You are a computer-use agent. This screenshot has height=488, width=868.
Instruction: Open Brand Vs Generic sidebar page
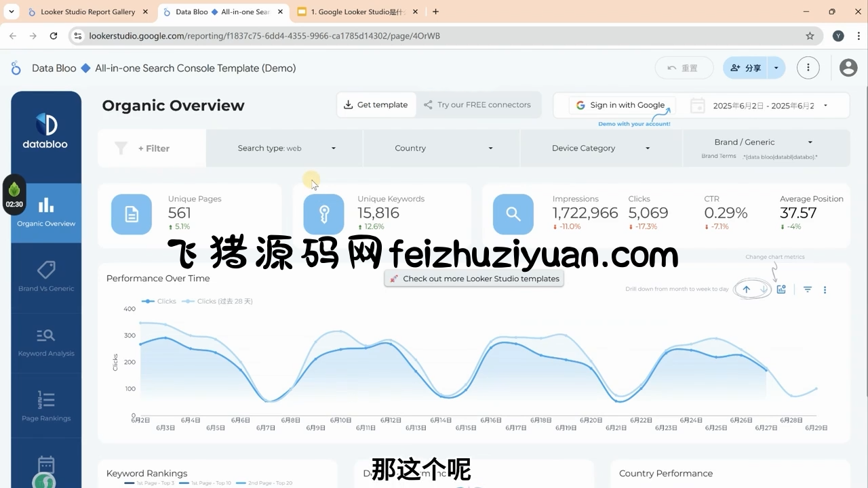[46, 277]
